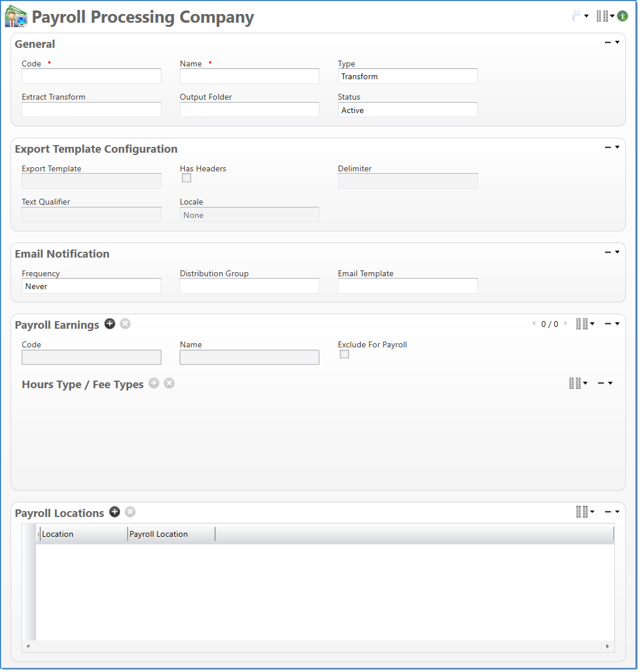Collapse the Export Template Configuration section
The width and height of the screenshot is (640, 672).
[x=608, y=147]
